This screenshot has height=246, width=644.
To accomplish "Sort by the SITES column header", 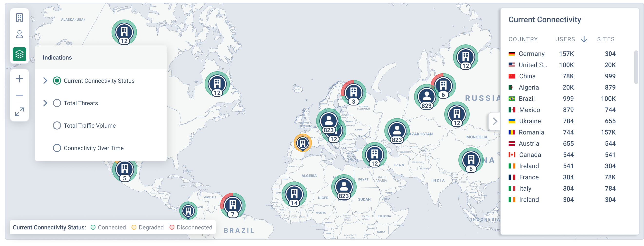I will [606, 39].
